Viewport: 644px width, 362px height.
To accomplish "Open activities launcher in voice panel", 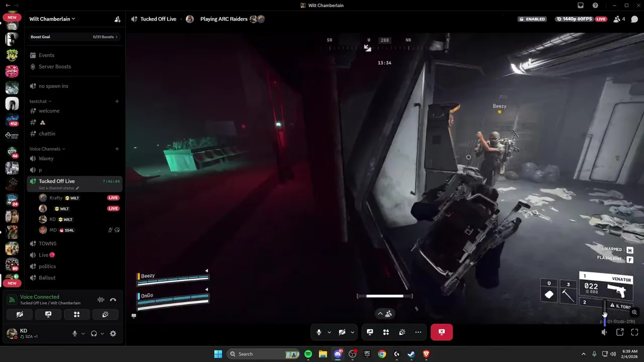I will click(x=77, y=314).
